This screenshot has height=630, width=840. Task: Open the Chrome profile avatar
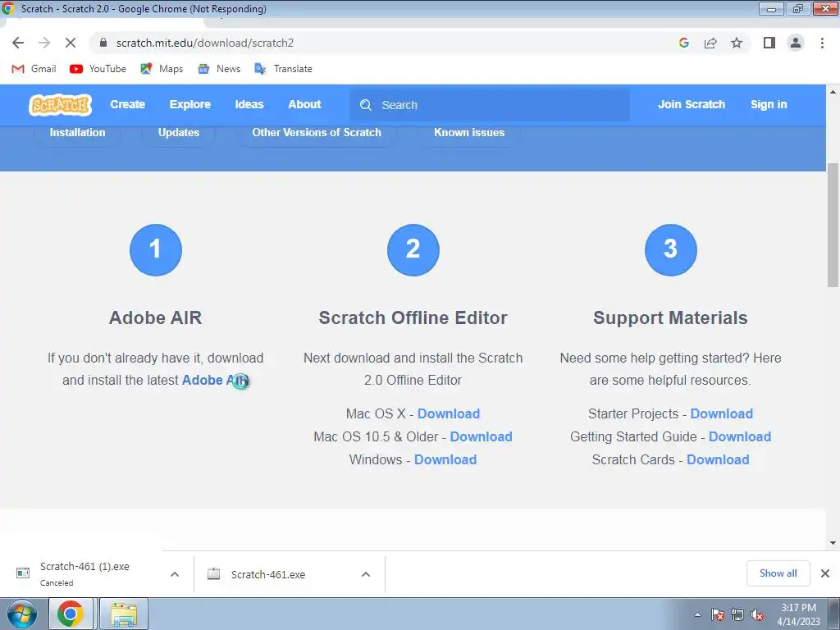tap(796, 43)
